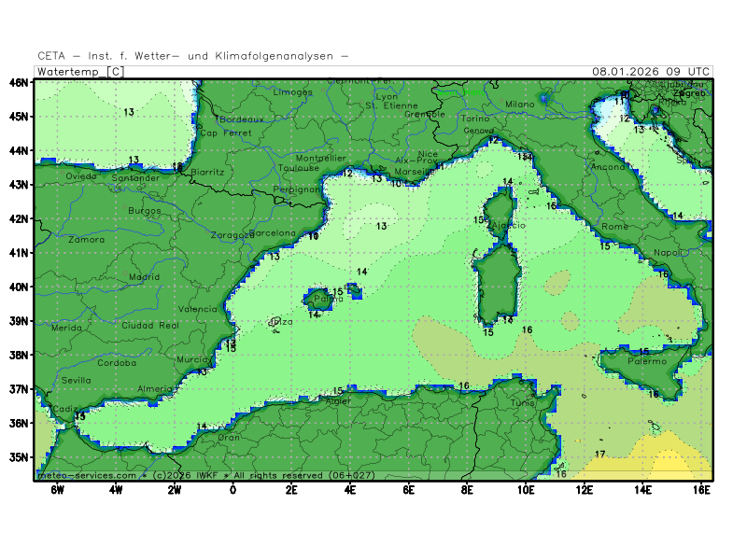The height and width of the screenshot is (560, 747).
Task: Click the Zaragoza city label
Action: tap(230, 236)
